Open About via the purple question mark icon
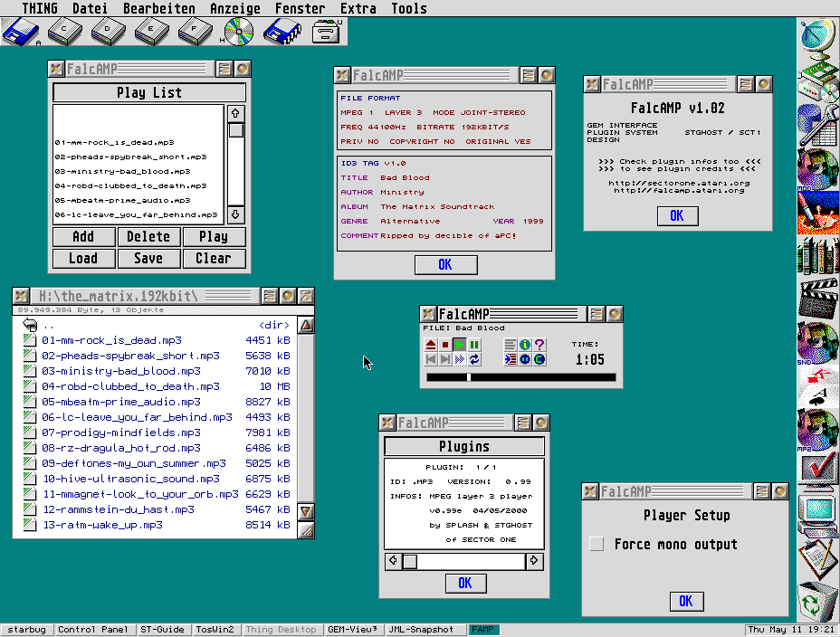This screenshot has height=637, width=840. [x=539, y=345]
